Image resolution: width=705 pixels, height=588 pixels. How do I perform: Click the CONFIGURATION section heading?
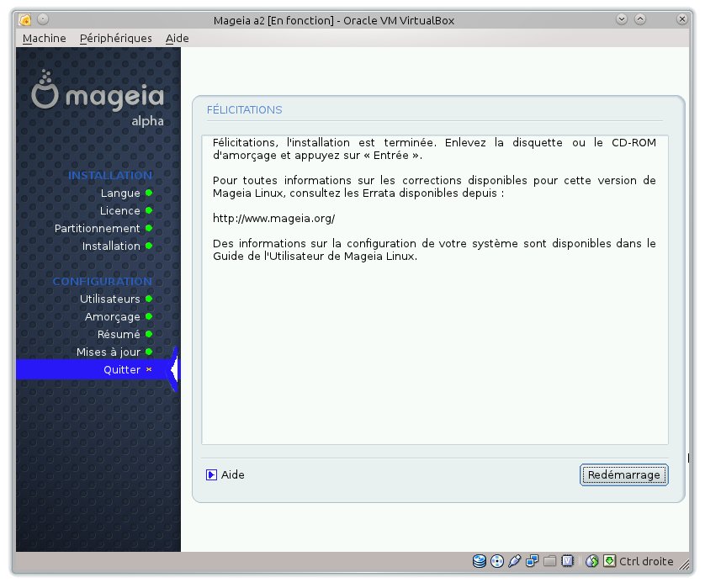coord(103,282)
